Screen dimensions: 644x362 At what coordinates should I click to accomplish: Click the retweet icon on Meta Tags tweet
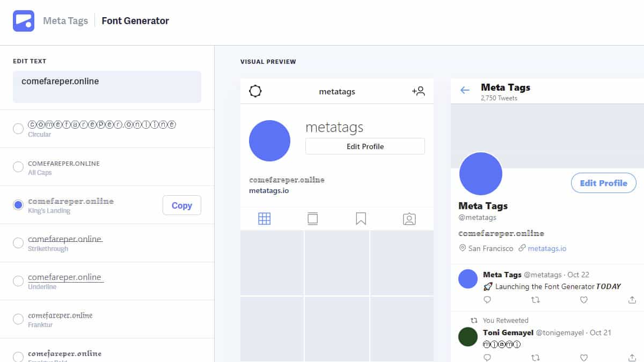(535, 300)
